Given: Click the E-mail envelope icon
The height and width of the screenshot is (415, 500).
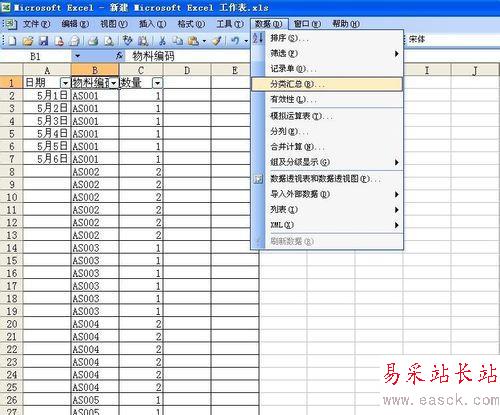Looking at the screenshot, I should pos(74,41).
